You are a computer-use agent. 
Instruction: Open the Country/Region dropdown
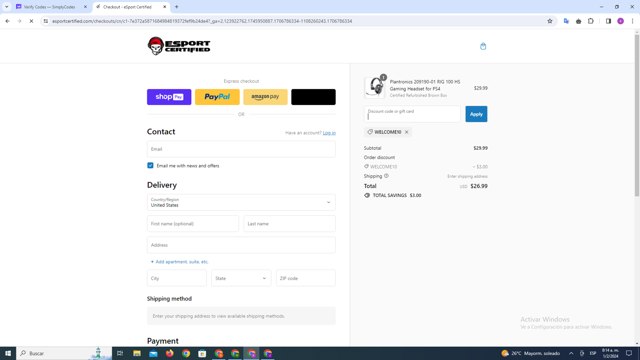pyautogui.click(x=241, y=202)
